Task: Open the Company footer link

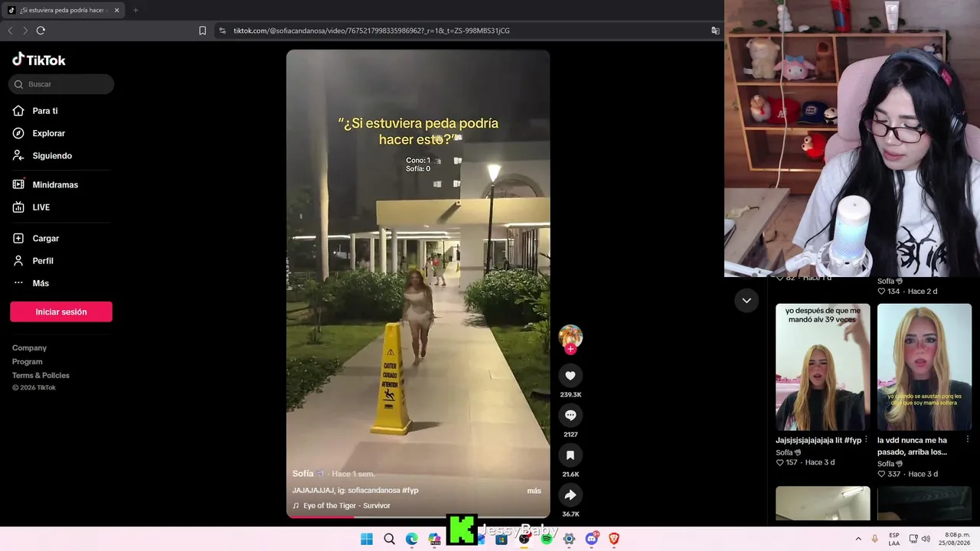Action: (x=29, y=348)
